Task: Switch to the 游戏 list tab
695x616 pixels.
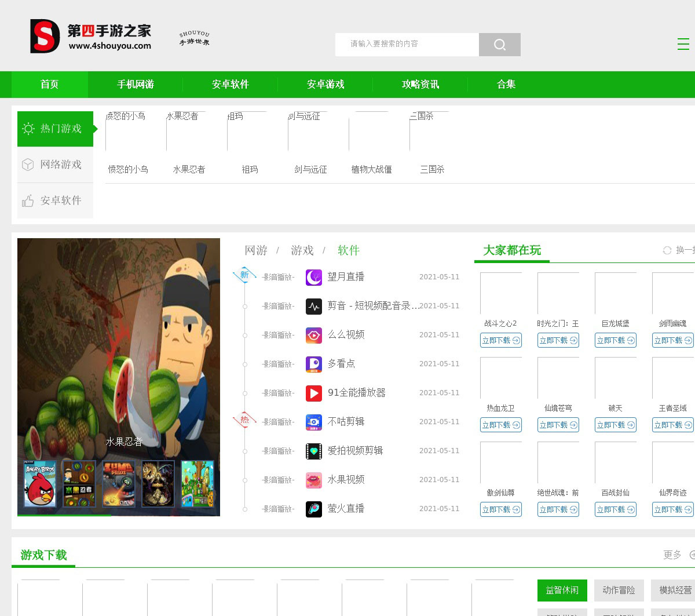Action: pyautogui.click(x=302, y=250)
